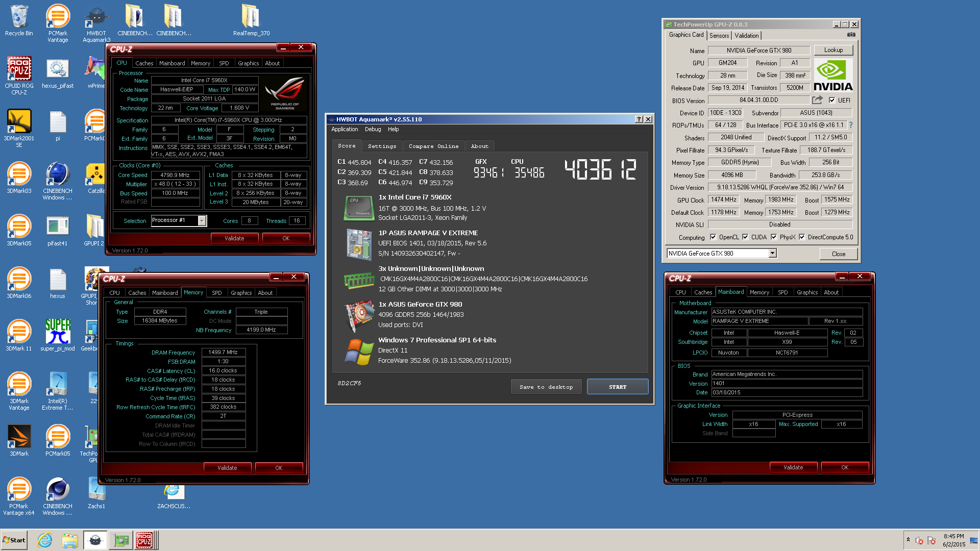Viewport: 980px width, 551px height.
Task: Open 3DMark 11 desktop shortcut
Action: 19,336
